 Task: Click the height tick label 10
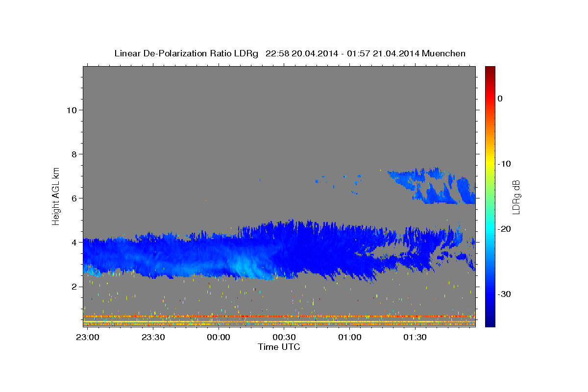[72, 110]
